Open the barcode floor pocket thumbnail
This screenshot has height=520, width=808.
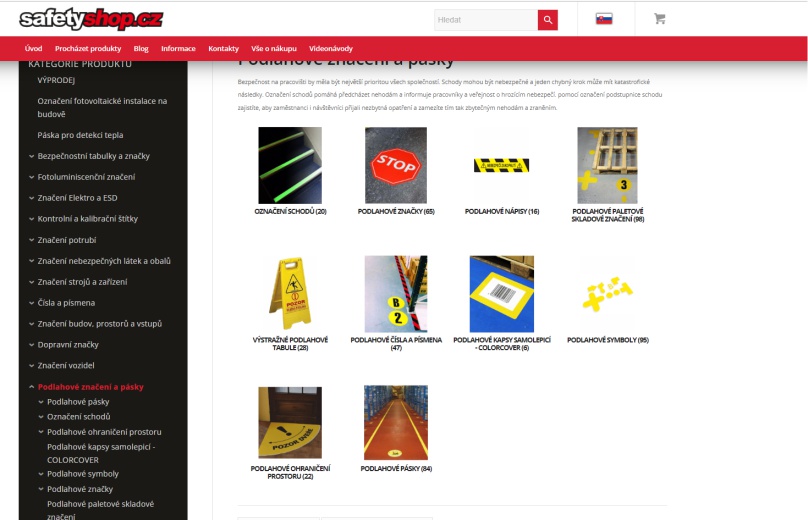[x=502, y=294]
